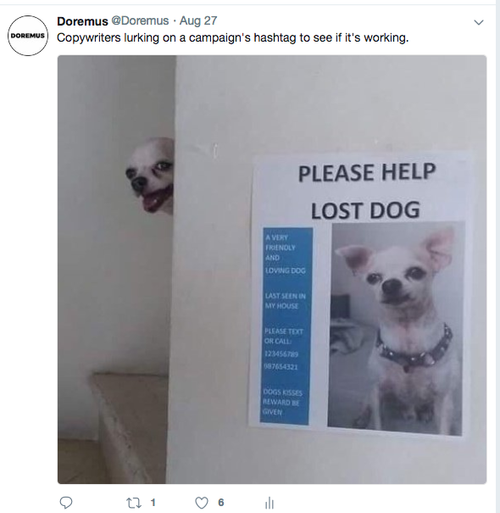500x513 pixels.
Task: Click the PLEASE HELP heading on poster
Action: point(367,173)
